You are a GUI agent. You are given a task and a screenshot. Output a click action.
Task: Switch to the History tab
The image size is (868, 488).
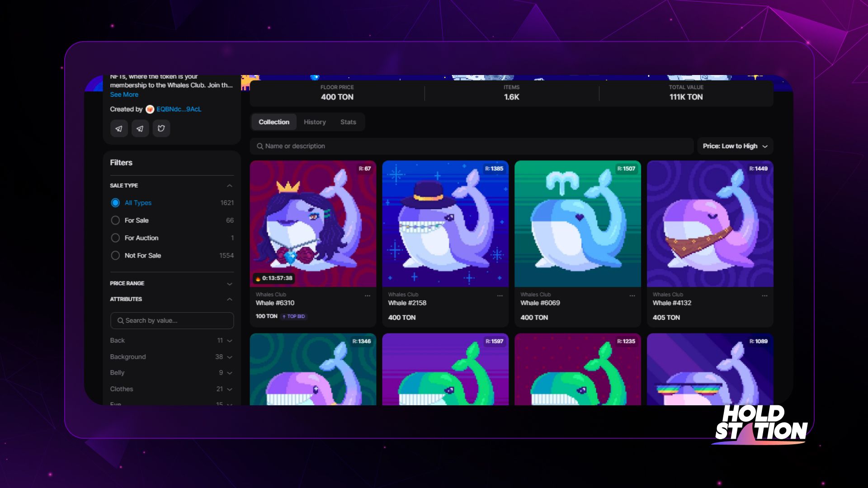tap(315, 122)
